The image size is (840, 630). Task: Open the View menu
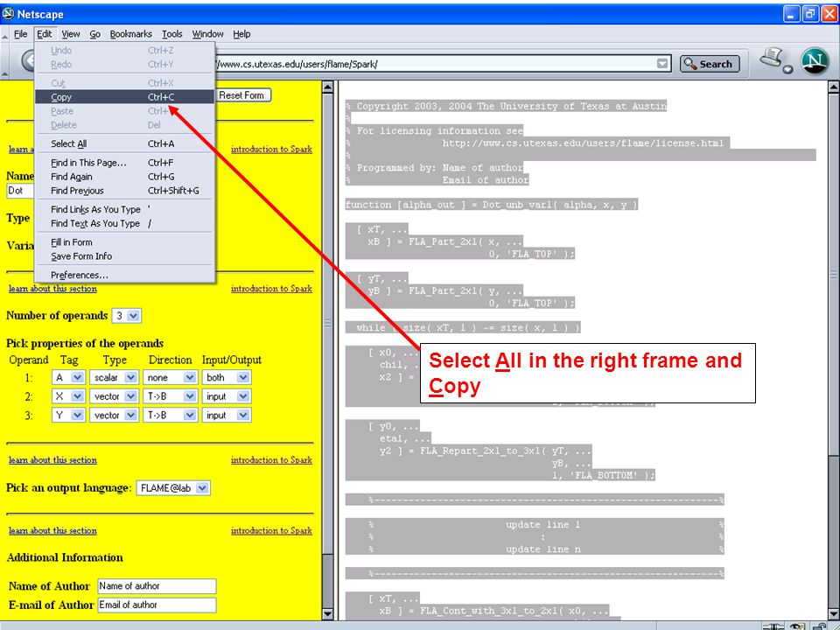(x=71, y=34)
